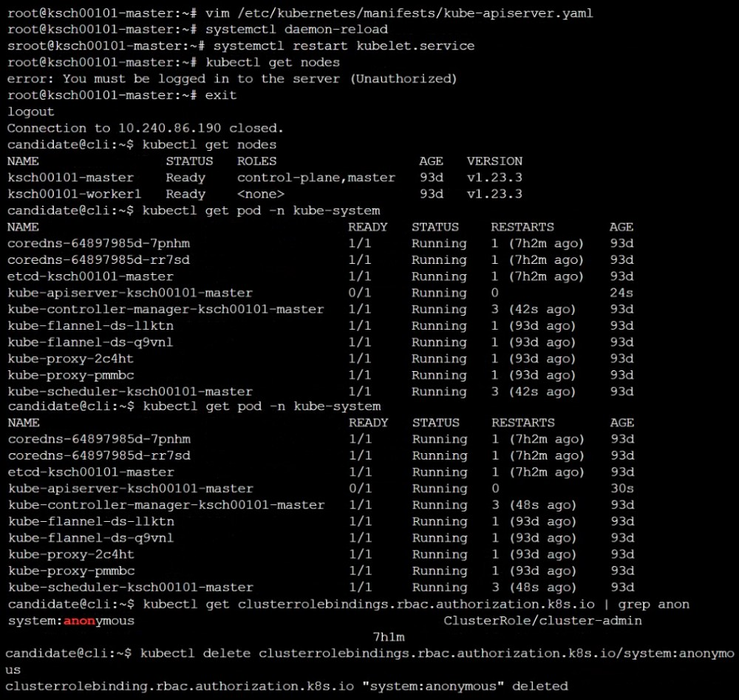Viewport: 739px width, 700px height.
Task: Click the systemctl restart kubelet.service command
Action: [x=340, y=46]
